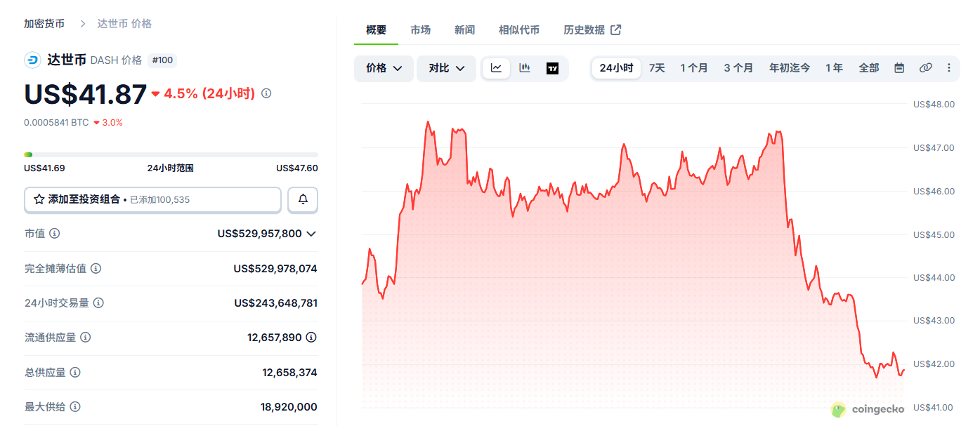Screen dimensions: 980x426
Task: Open the calendar date range picker
Action: click(x=899, y=68)
